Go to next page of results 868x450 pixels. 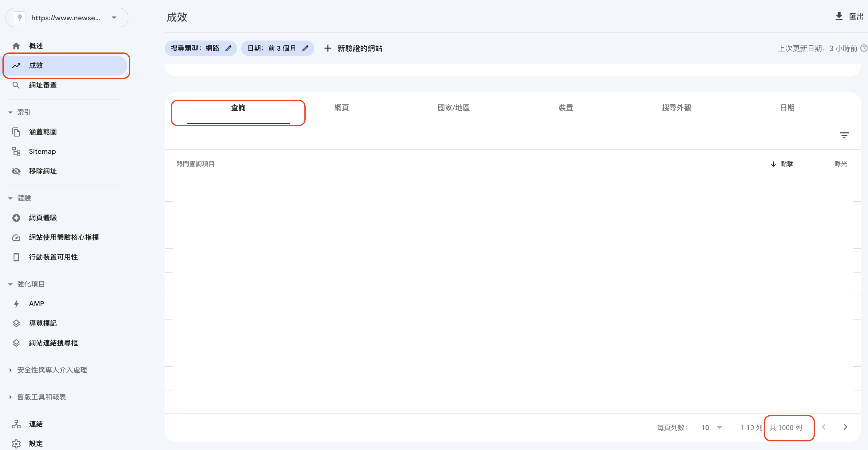[845, 427]
